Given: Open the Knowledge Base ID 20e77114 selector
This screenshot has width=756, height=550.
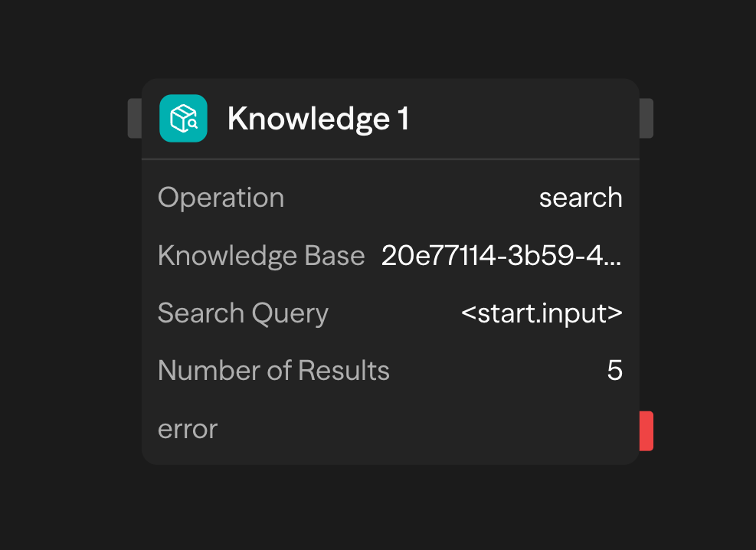Looking at the screenshot, I should coord(502,255).
